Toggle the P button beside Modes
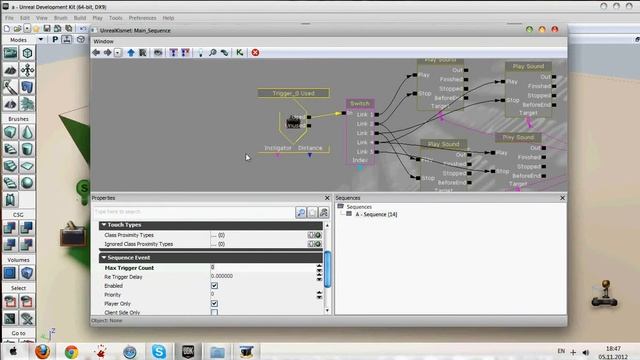 click(55, 40)
